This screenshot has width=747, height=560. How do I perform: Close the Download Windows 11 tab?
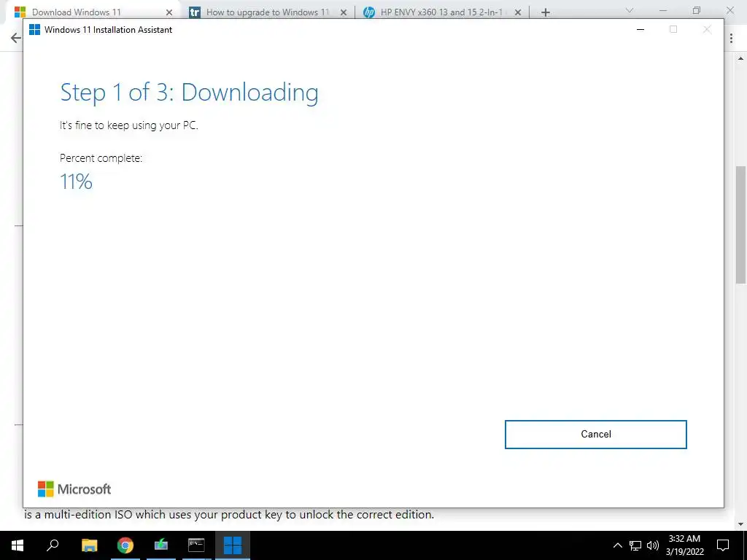point(169,12)
